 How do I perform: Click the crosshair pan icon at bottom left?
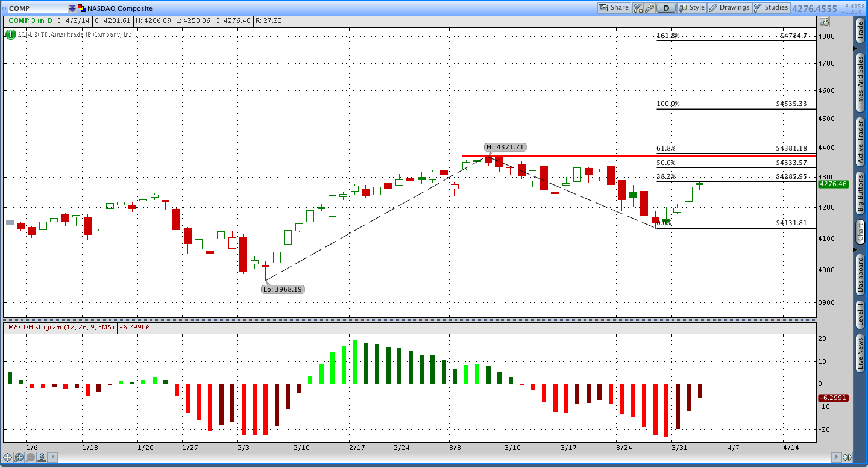(x=8, y=457)
